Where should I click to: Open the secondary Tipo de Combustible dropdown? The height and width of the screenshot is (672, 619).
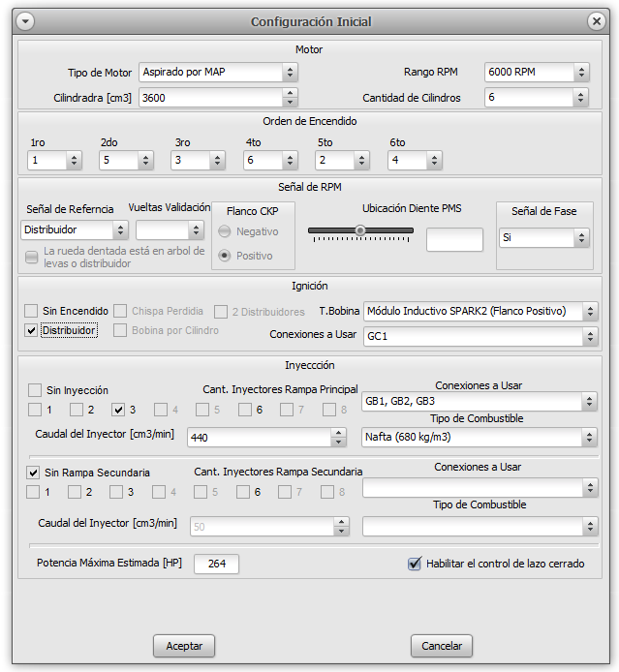coord(480,527)
